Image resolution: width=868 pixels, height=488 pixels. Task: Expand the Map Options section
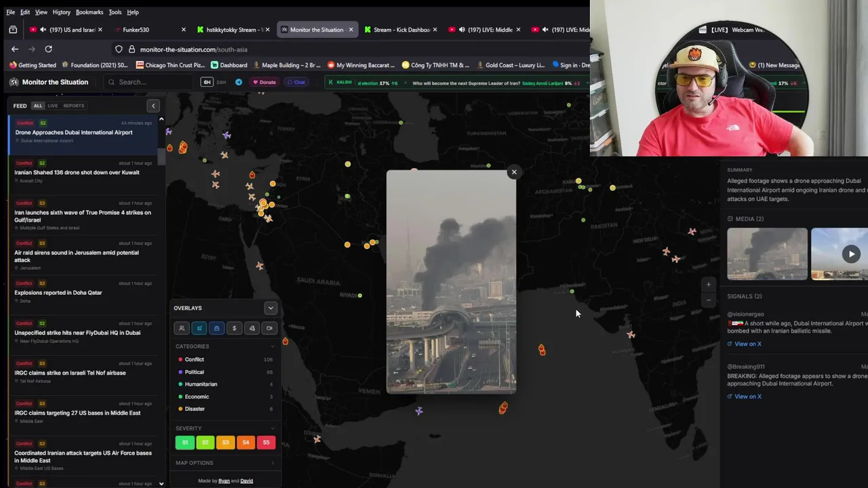coord(225,463)
